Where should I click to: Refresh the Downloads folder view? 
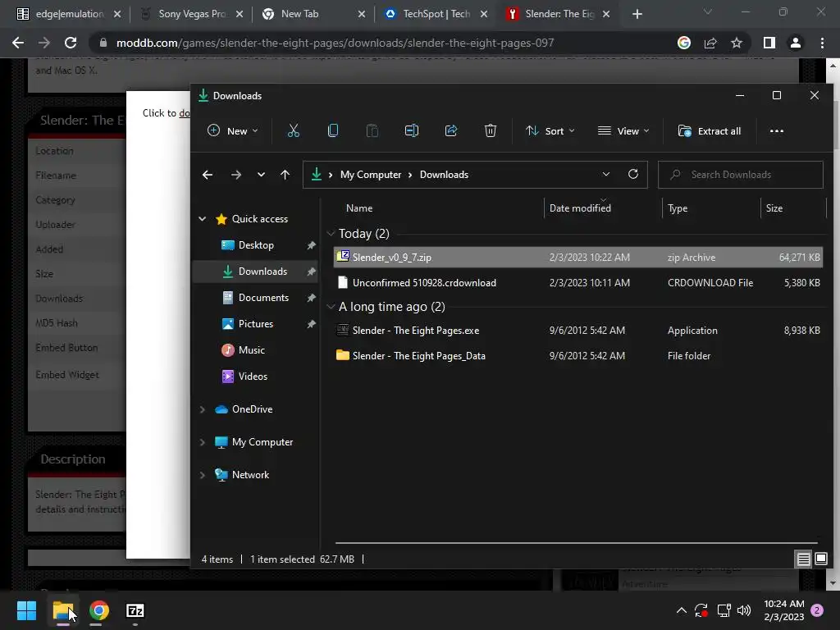tap(633, 174)
